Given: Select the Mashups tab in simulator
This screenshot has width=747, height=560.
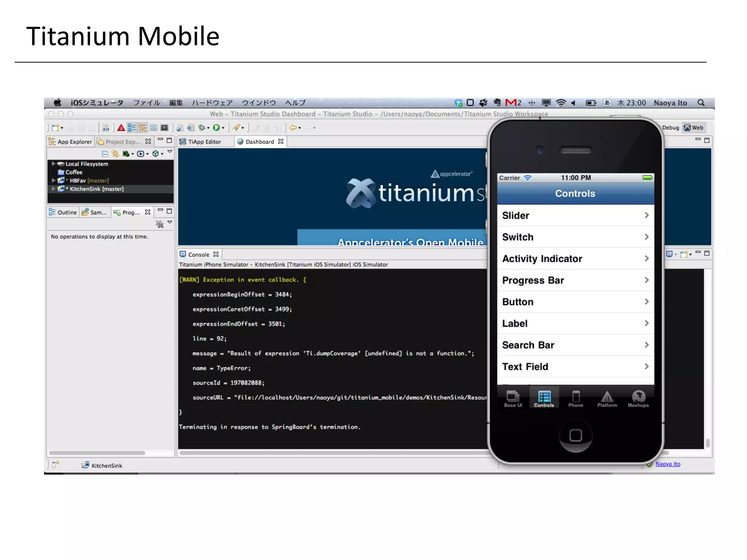Looking at the screenshot, I should coord(638,398).
